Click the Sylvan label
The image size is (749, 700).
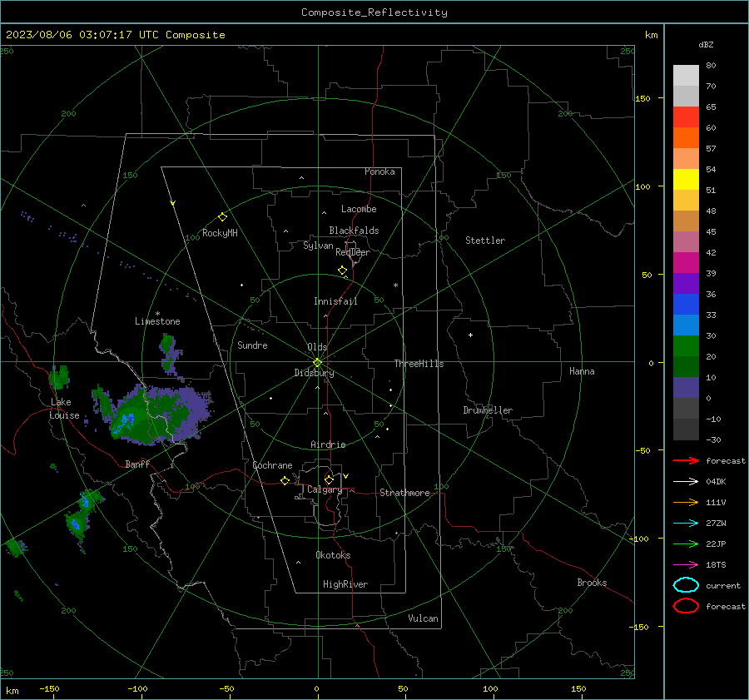click(318, 246)
